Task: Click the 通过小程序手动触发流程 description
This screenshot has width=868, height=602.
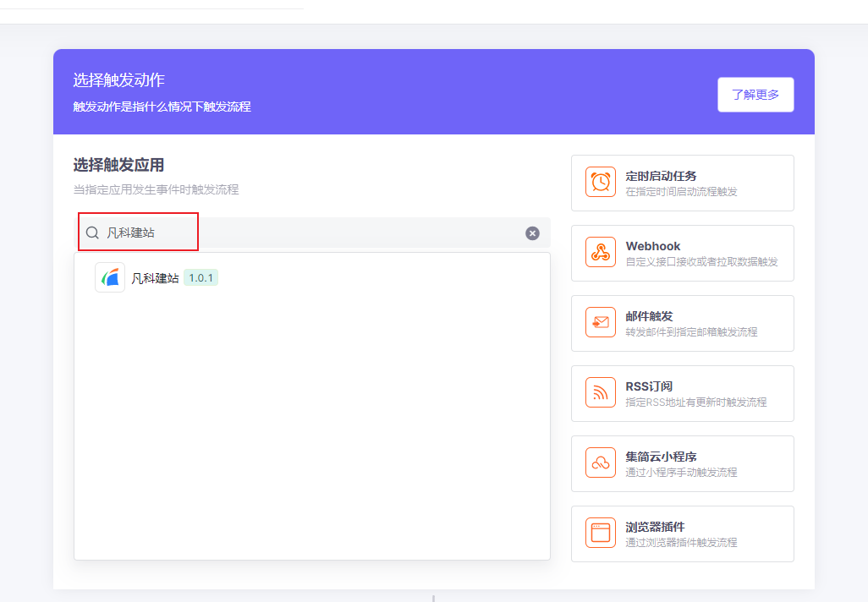Action: [x=681, y=473]
